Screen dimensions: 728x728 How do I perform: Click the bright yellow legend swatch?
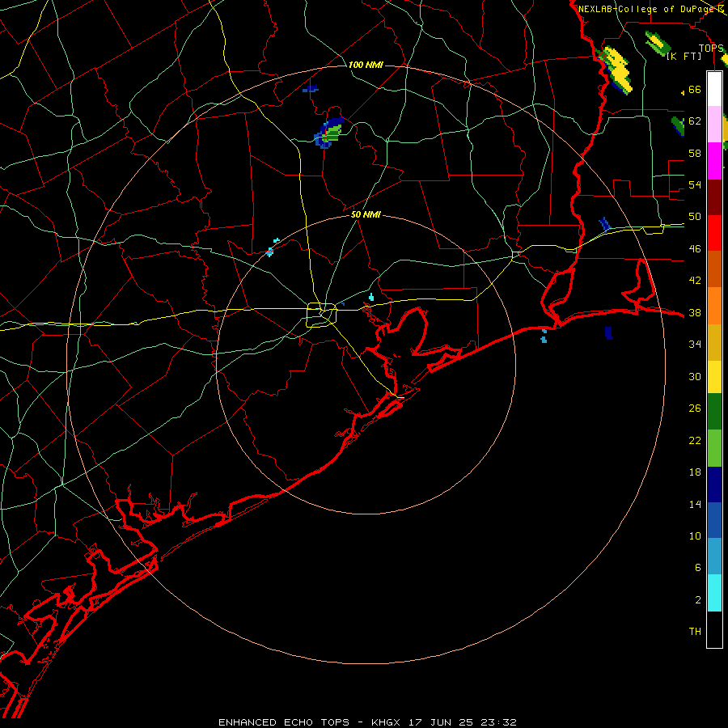tap(714, 377)
